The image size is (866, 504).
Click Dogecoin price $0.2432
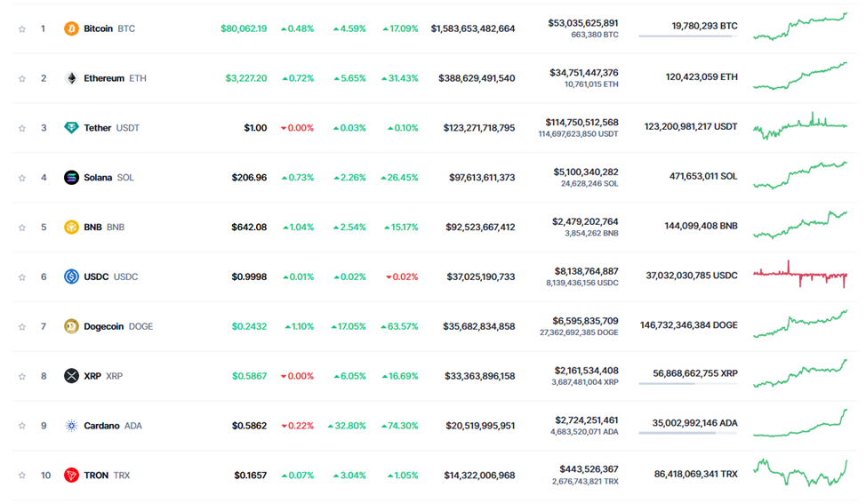(x=249, y=326)
